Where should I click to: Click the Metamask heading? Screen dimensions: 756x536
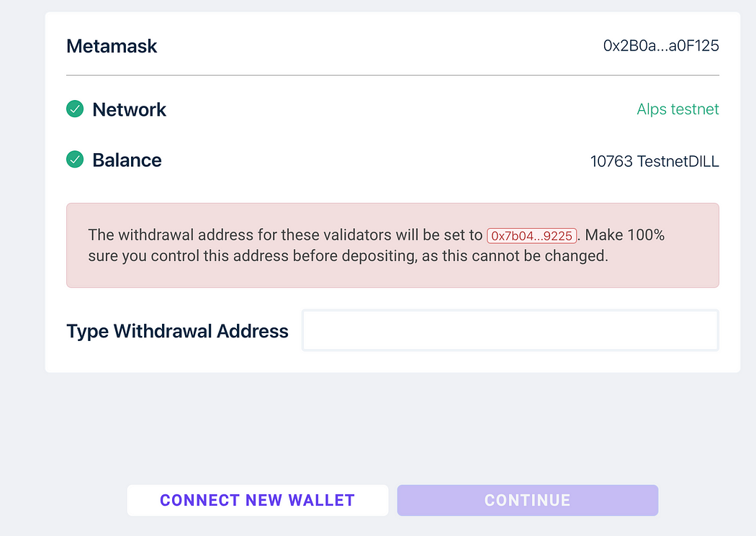tap(112, 46)
